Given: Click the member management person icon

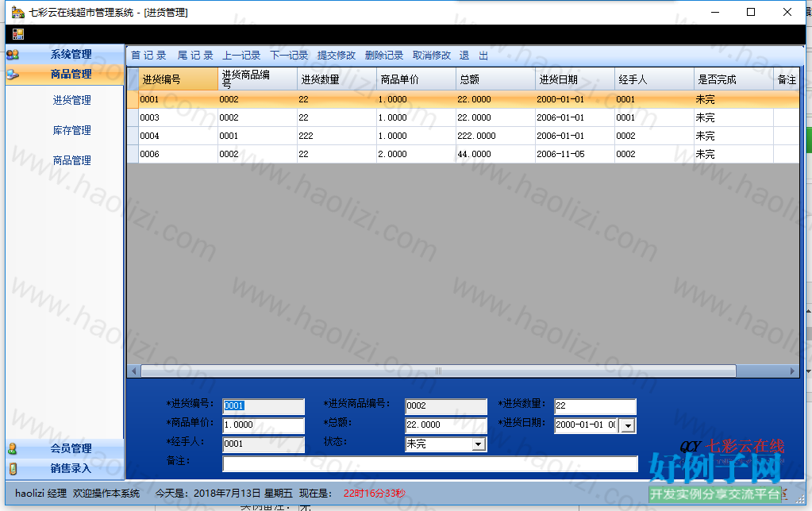Looking at the screenshot, I should [13, 449].
